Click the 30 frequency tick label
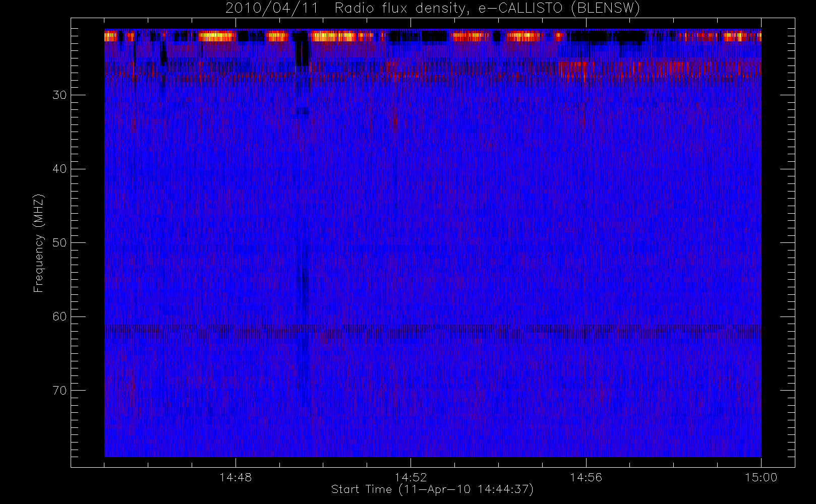Image resolution: width=816 pixels, height=504 pixels. point(60,95)
